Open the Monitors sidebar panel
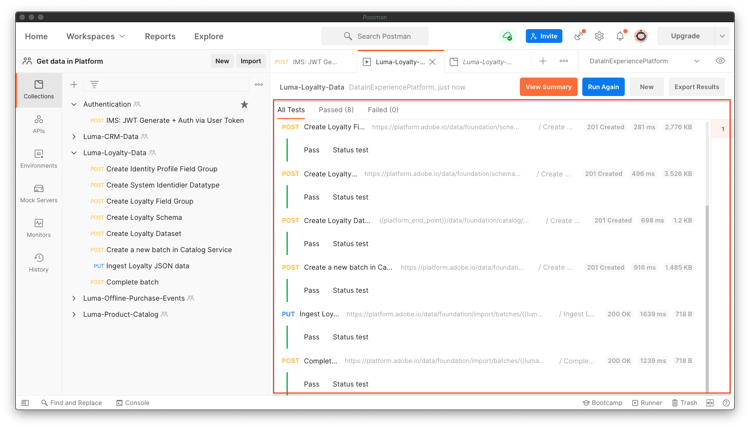750x429 pixels. 39,228
